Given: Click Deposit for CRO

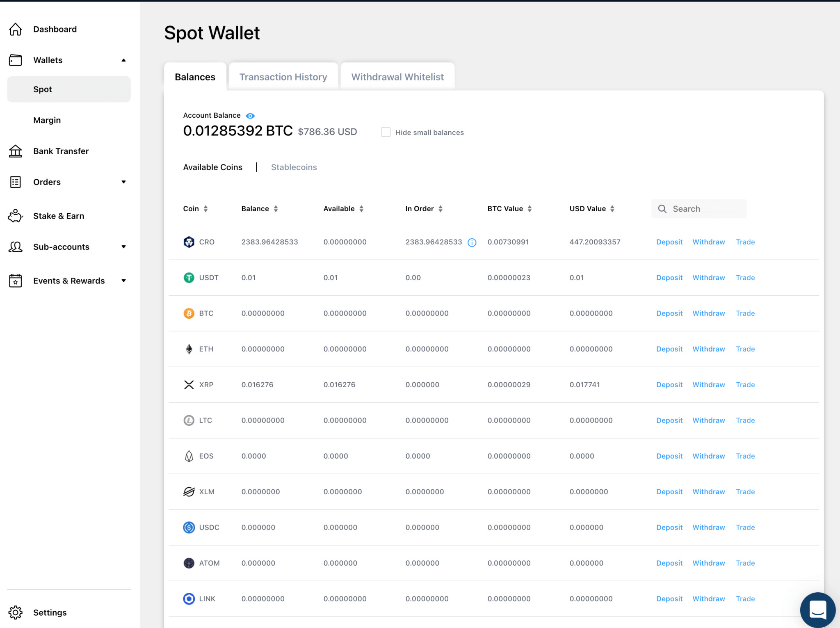Looking at the screenshot, I should point(669,242).
